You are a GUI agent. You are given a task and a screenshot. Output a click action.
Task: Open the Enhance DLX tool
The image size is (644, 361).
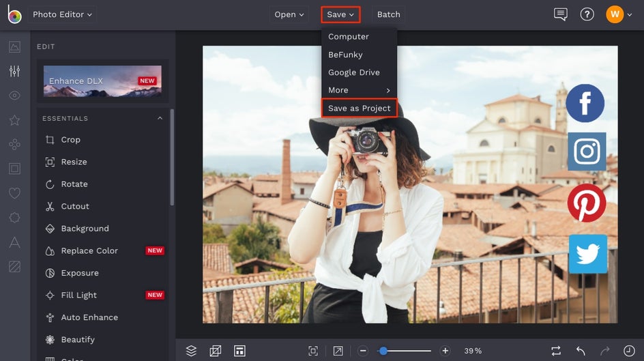click(x=102, y=81)
